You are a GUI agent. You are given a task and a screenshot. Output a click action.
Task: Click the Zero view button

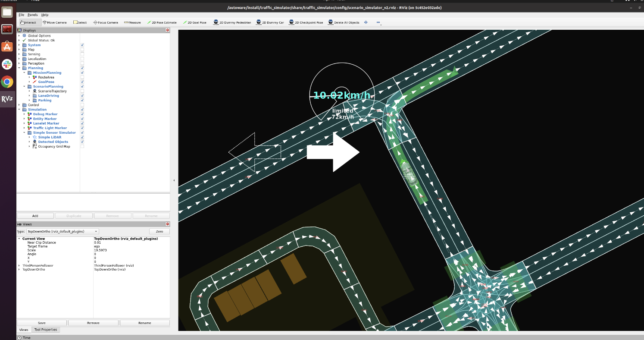click(159, 232)
